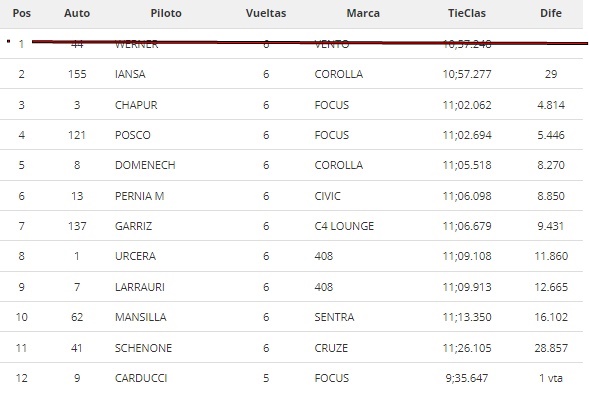This screenshot has width=589, height=406.
Task: Click the Pos column header
Action: pos(21,13)
